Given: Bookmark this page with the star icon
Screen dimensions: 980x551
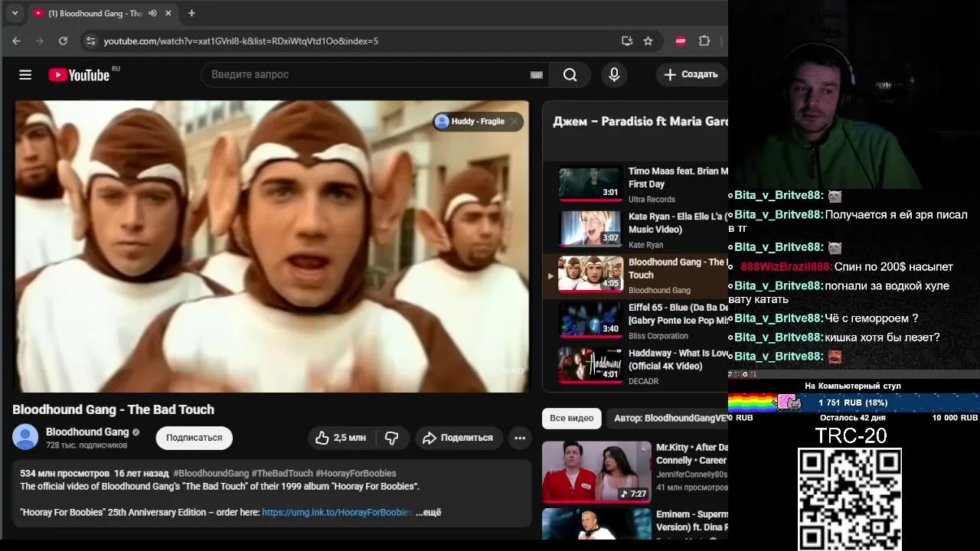Looking at the screenshot, I should 648,41.
